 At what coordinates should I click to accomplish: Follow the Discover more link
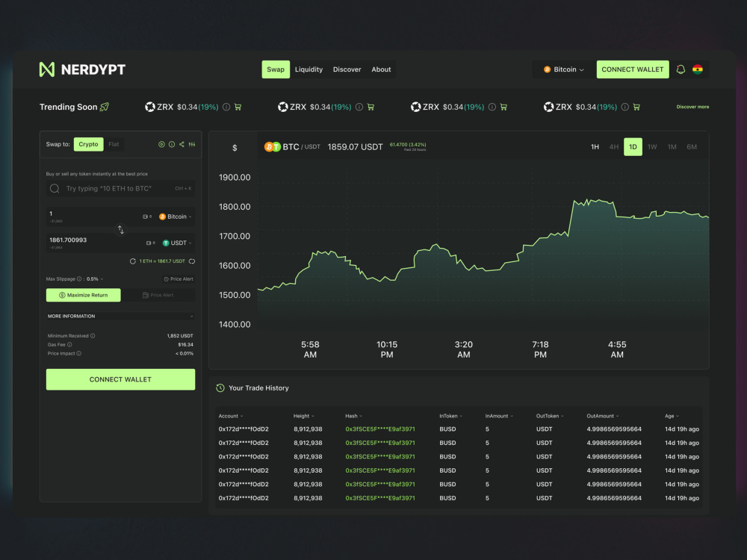click(692, 107)
